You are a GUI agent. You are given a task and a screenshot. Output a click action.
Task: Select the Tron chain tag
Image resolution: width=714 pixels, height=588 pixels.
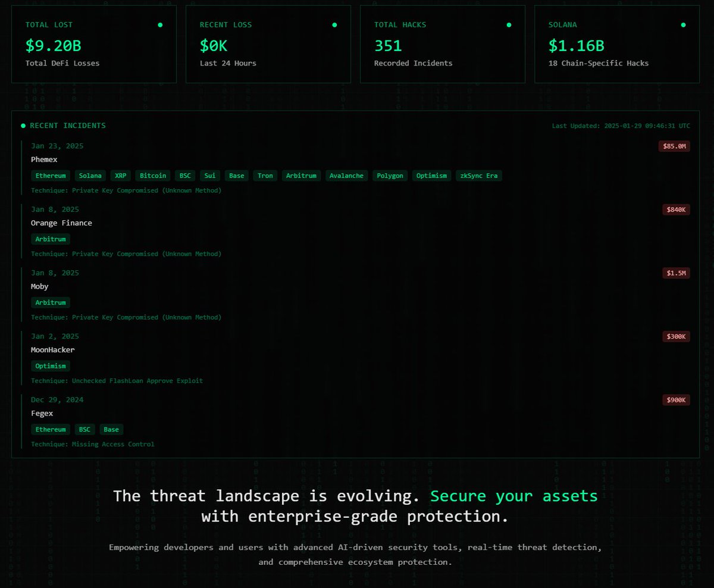click(x=265, y=176)
